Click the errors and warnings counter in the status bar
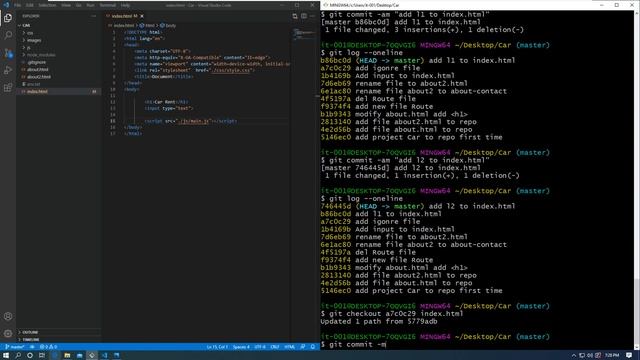 pos(49,347)
